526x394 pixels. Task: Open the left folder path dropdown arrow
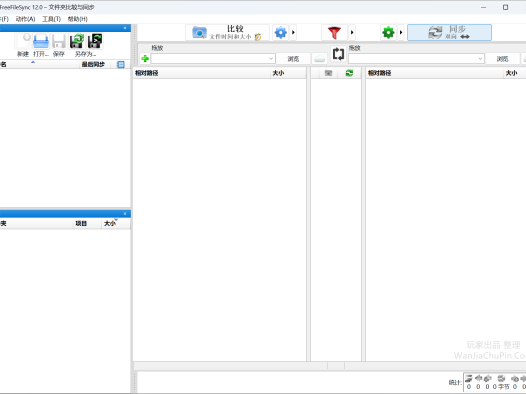pyautogui.click(x=271, y=59)
